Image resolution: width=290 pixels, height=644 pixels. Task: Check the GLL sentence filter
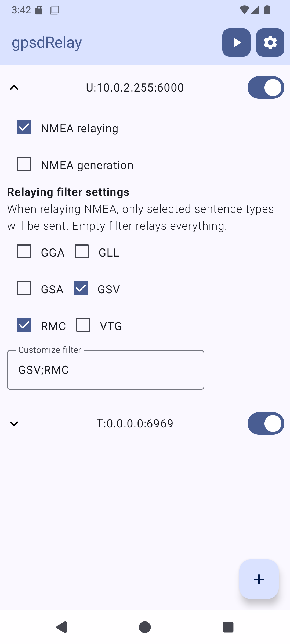click(82, 251)
